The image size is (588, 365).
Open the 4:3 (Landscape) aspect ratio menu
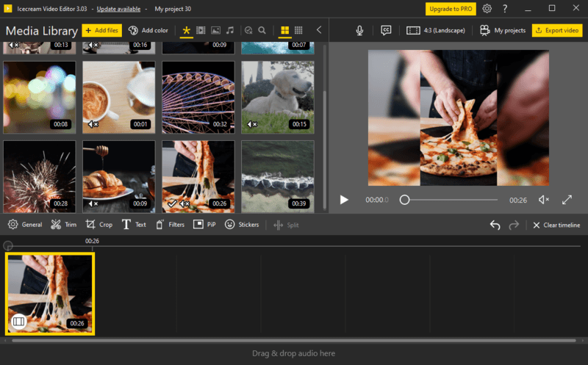pyautogui.click(x=436, y=30)
